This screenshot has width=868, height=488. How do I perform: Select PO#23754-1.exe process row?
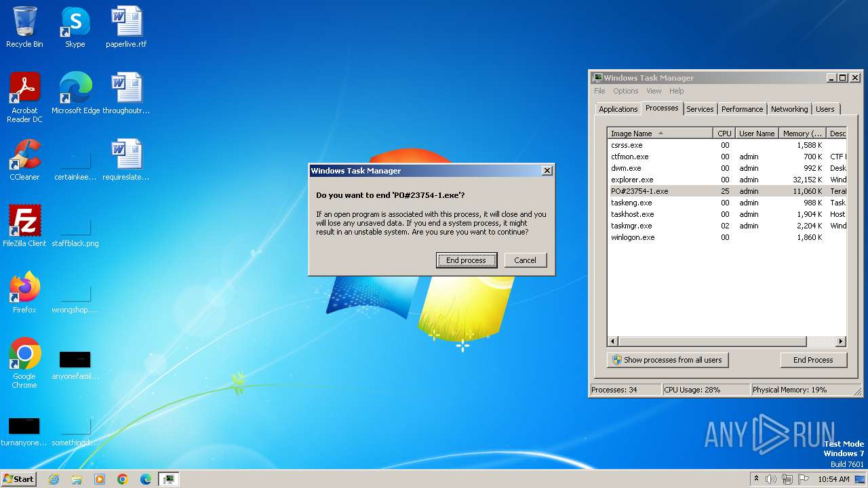click(x=727, y=191)
